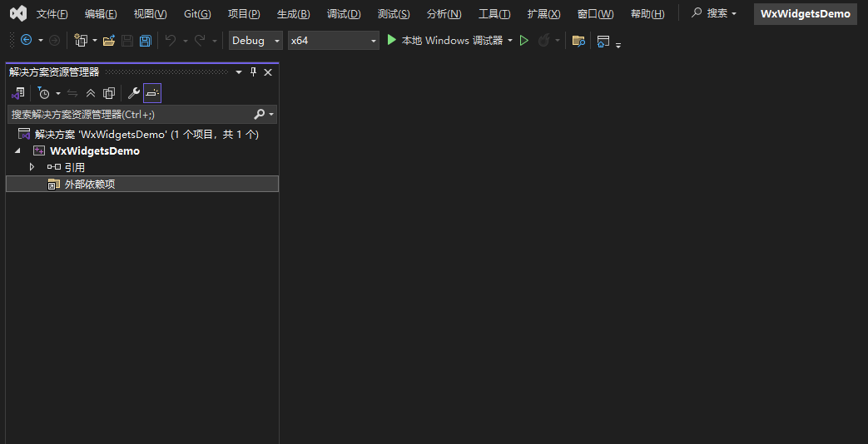Open the redo history dropdown arrow
This screenshot has height=444, width=868.
[214, 41]
